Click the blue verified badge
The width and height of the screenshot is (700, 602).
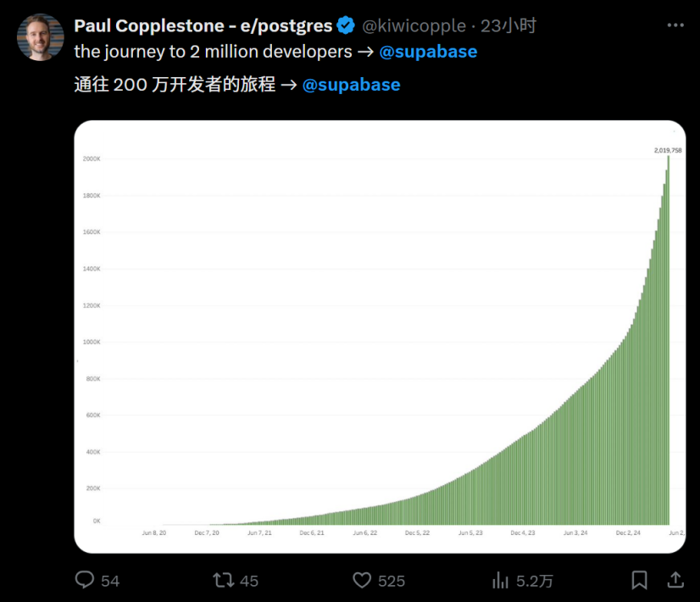347,25
